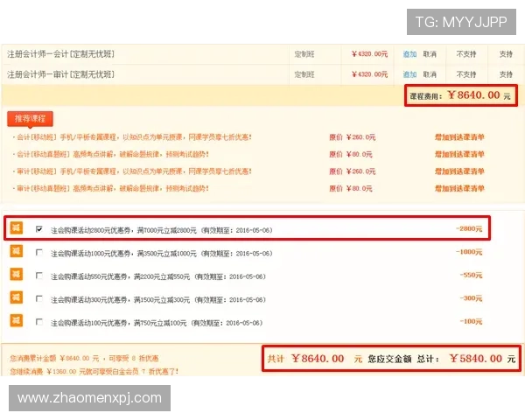Click the 您继续消费 ¥1360.00 白金会员 notice
Screen dimensions: 525x420
tap(94, 371)
